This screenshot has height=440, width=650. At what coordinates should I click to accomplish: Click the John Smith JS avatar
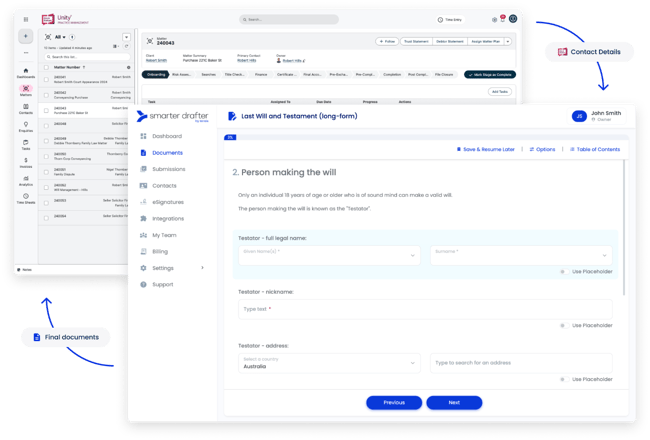[578, 116]
